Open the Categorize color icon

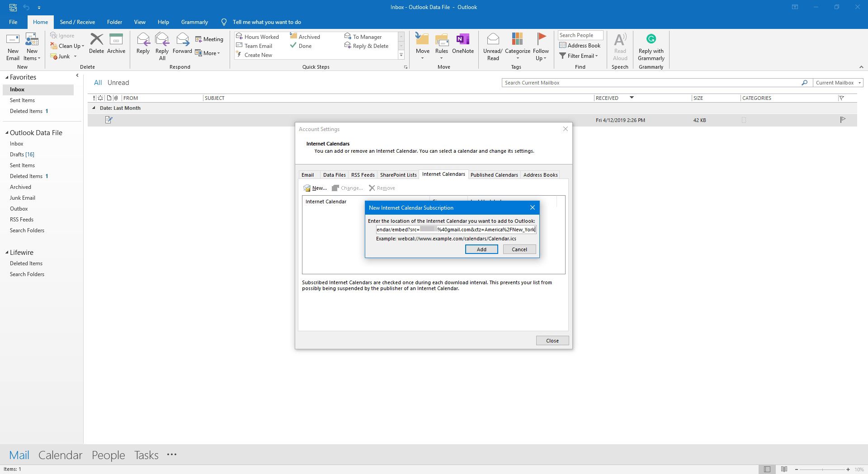click(517, 39)
